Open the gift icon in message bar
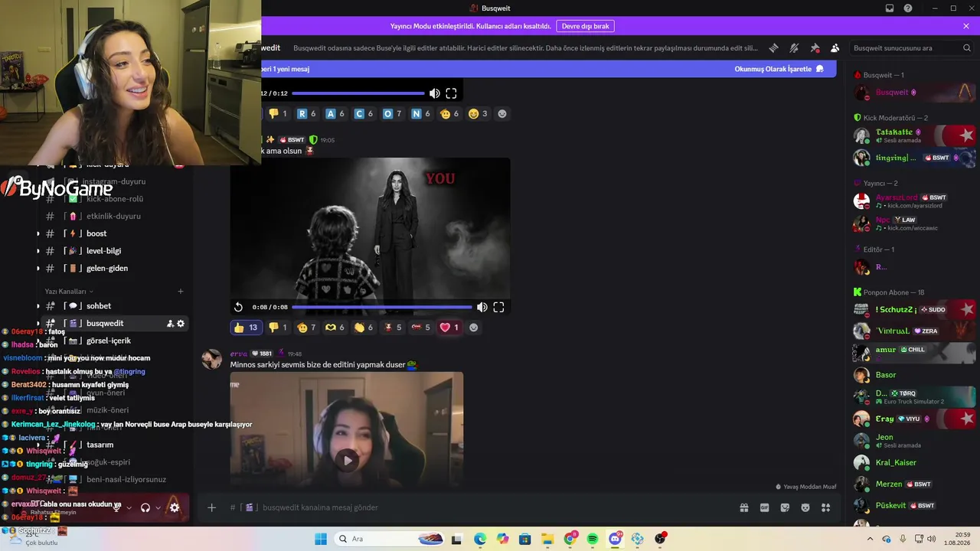 click(x=743, y=507)
